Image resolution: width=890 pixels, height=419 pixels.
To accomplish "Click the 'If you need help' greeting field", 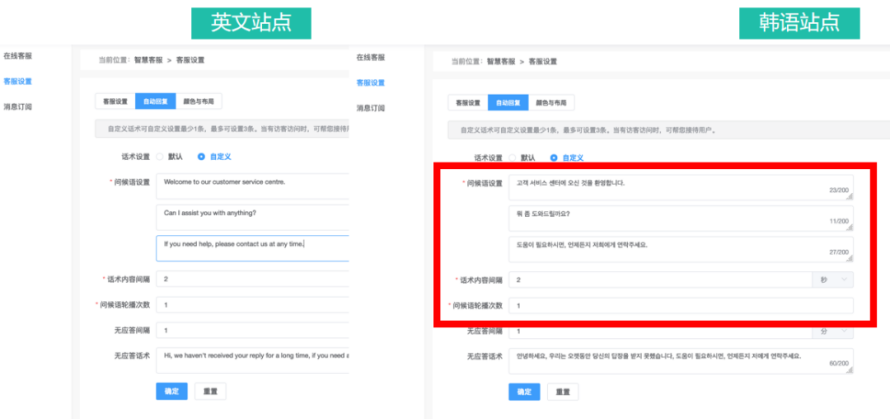I will [x=253, y=248].
